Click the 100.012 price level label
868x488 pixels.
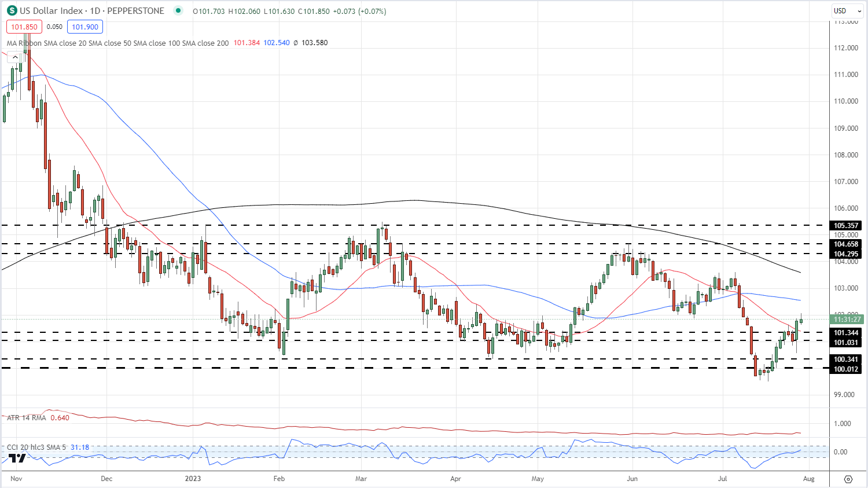846,369
